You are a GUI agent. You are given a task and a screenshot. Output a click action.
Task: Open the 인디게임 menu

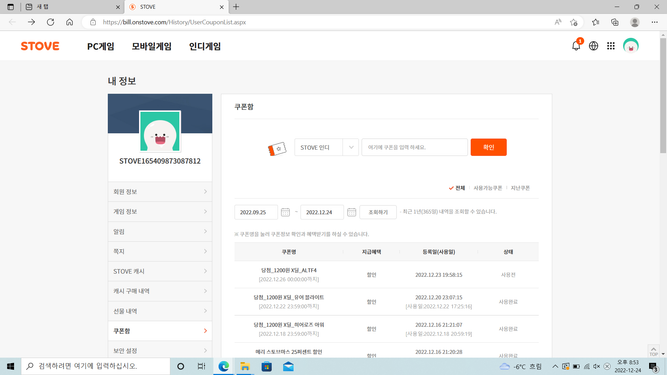(205, 46)
